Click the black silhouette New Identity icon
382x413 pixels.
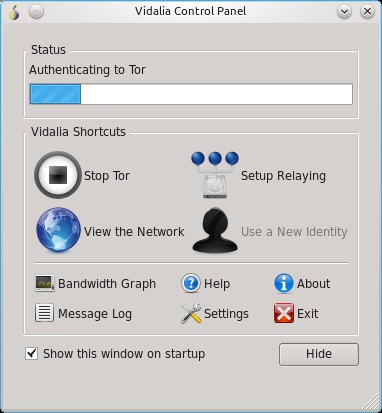pyautogui.click(x=215, y=230)
